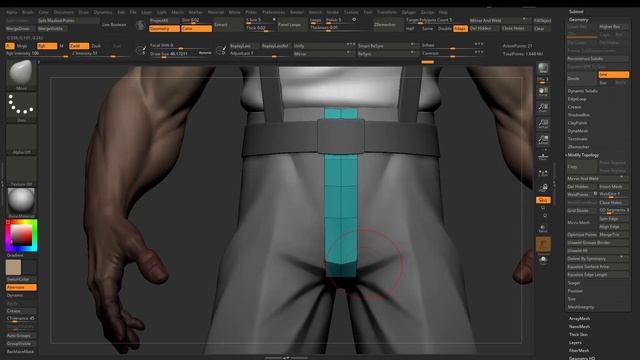Click the Move view icon below Frame
The height and width of the screenshot is (360, 640).
(543, 260)
